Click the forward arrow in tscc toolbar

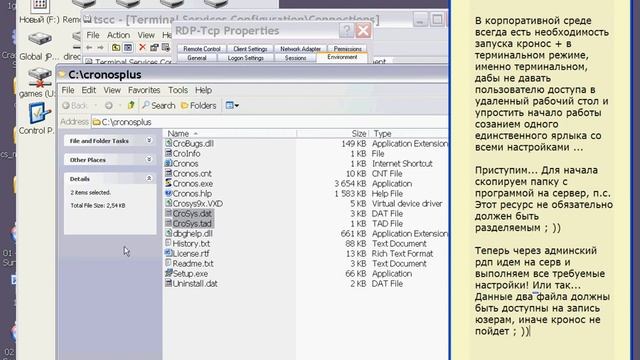(x=100, y=48)
